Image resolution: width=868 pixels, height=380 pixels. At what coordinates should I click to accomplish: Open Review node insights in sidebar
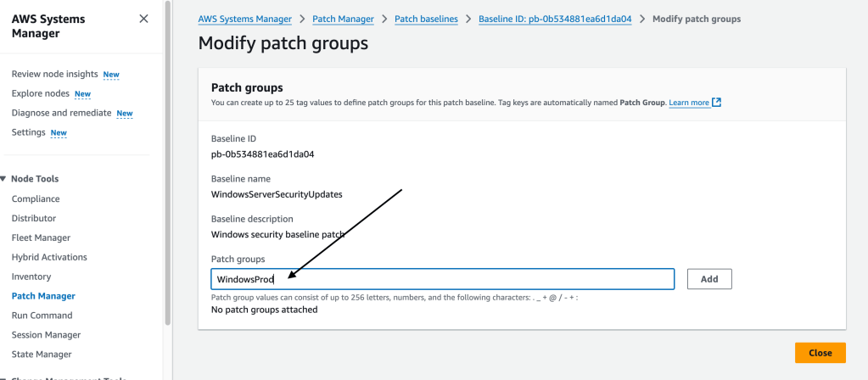click(54, 74)
